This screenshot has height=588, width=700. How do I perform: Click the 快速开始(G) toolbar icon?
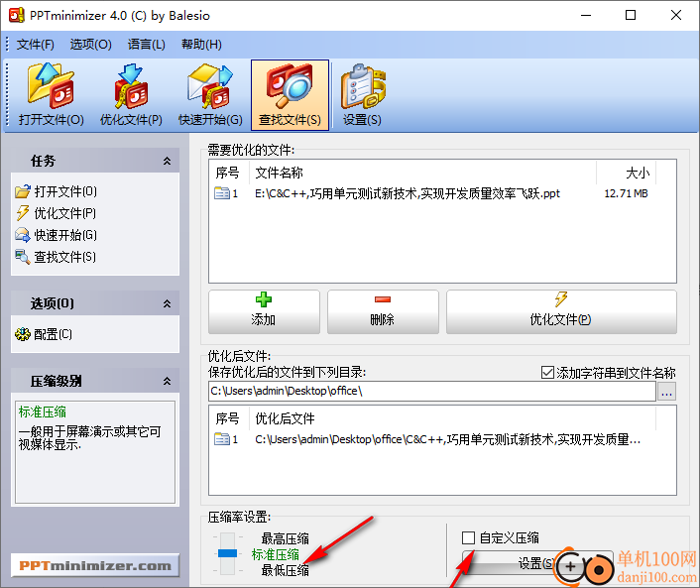210,95
